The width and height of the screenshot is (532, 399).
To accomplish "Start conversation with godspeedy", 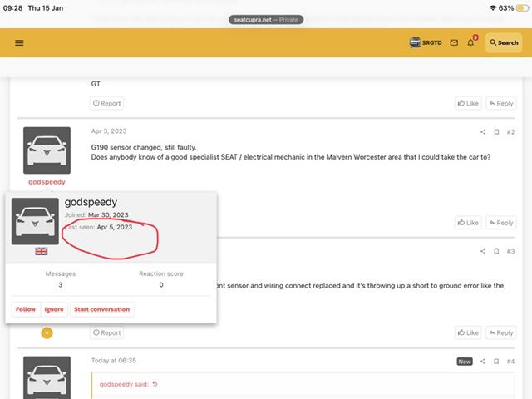I will (x=101, y=309).
